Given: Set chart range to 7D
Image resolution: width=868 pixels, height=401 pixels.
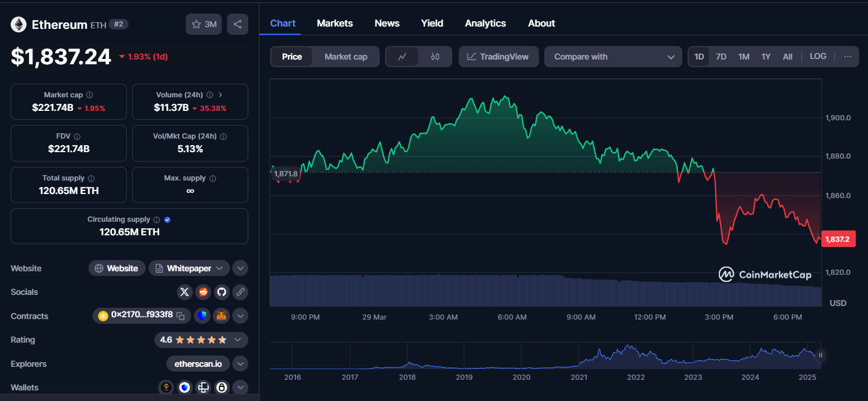Looking at the screenshot, I should click(x=721, y=57).
